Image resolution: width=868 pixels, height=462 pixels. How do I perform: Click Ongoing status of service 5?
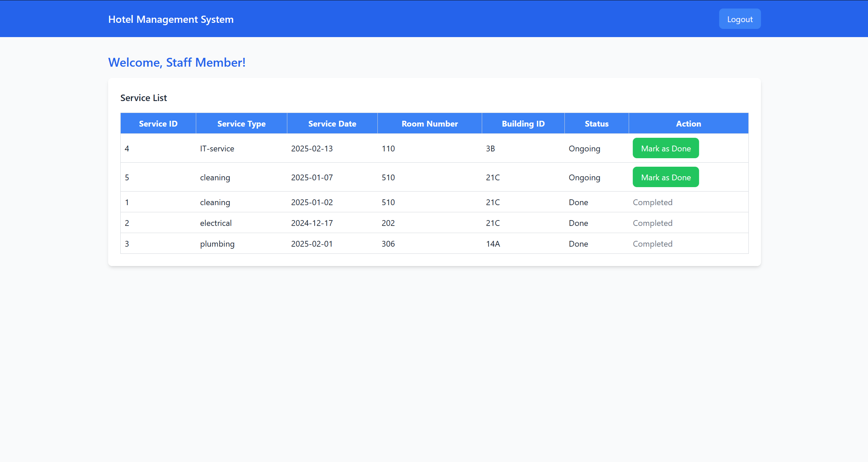point(584,178)
